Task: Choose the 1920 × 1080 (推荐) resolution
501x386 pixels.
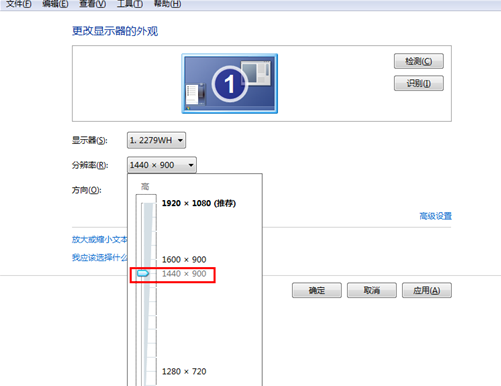Action: (x=199, y=203)
